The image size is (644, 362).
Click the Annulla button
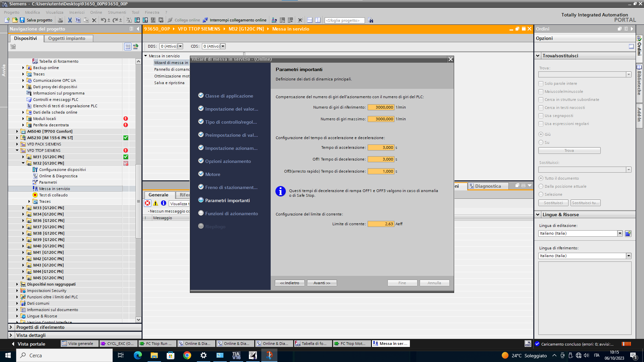coord(434,283)
